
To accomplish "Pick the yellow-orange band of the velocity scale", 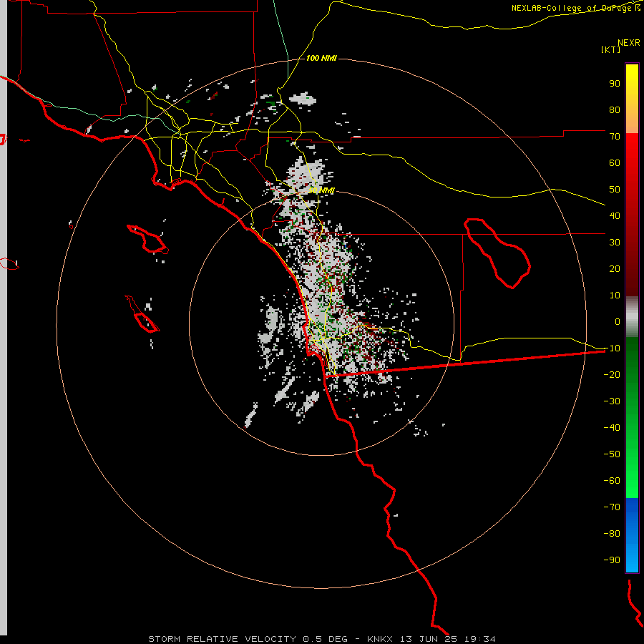I will coord(632,99).
